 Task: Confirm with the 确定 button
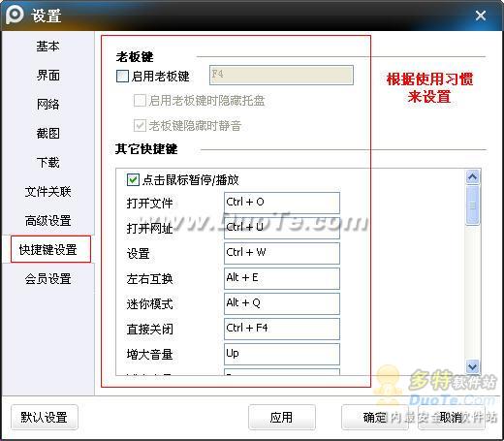click(x=375, y=417)
